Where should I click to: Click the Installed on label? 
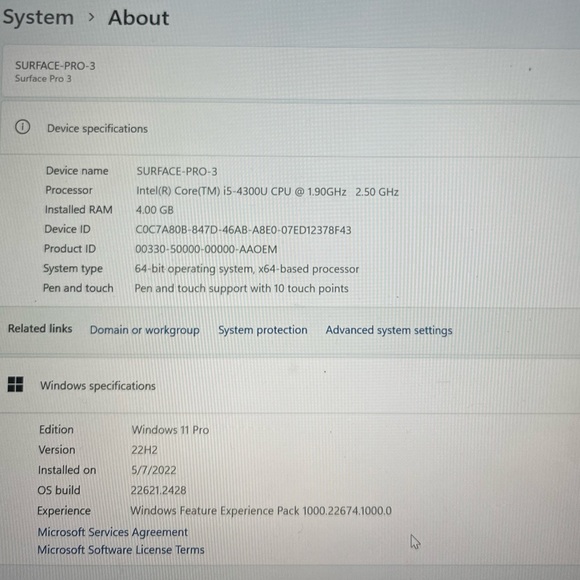click(x=67, y=470)
